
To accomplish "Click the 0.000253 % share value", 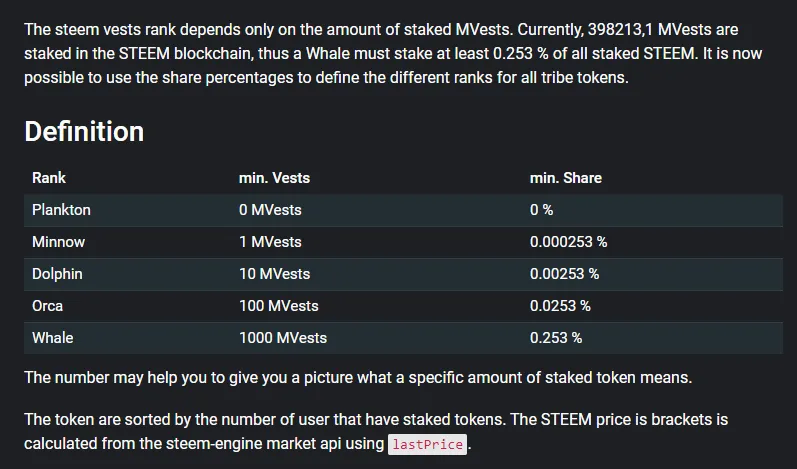I will point(568,242).
